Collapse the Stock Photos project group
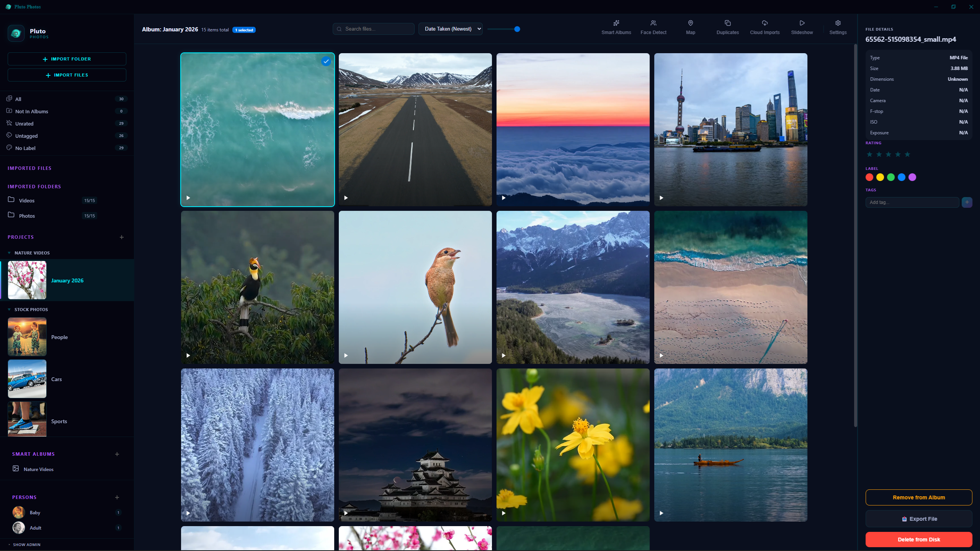This screenshot has height=551, width=980. coord(9,310)
